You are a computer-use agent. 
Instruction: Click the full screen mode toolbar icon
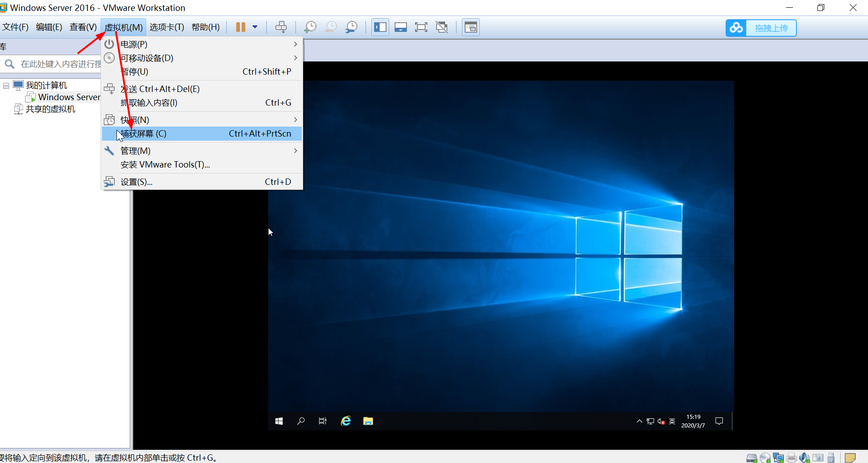pyautogui.click(x=421, y=27)
